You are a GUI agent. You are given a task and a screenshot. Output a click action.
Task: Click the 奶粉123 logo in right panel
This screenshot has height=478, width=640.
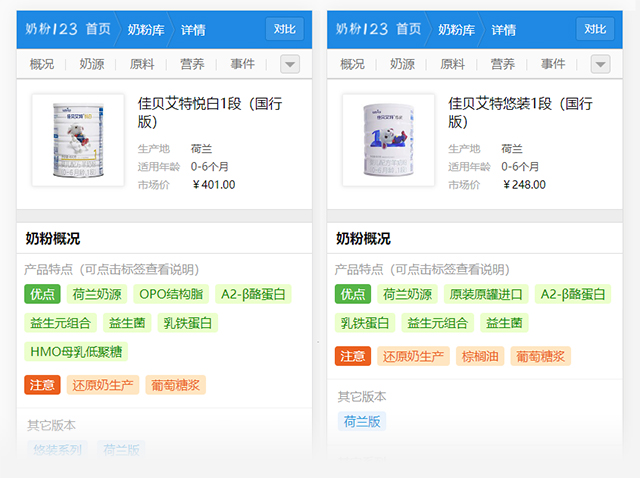(362, 29)
